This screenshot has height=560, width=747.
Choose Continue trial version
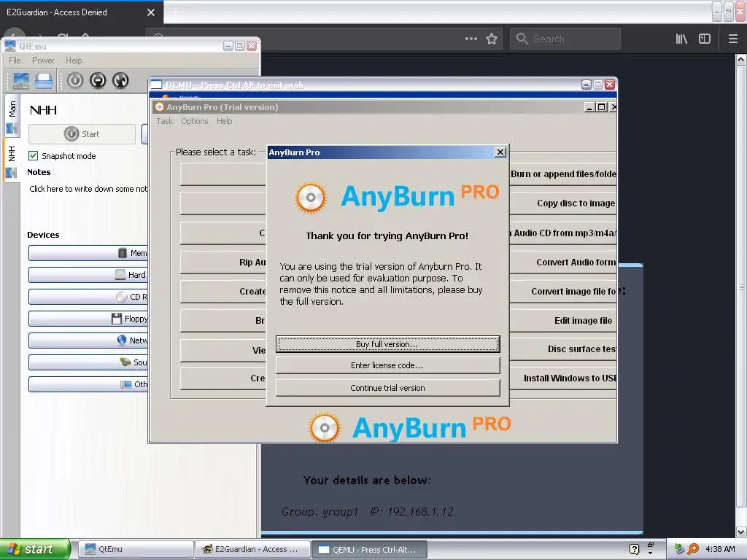click(387, 388)
